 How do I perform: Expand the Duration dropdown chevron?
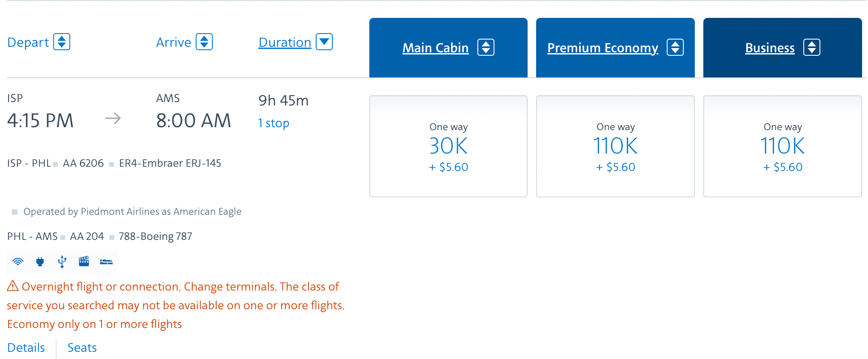point(324,42)
